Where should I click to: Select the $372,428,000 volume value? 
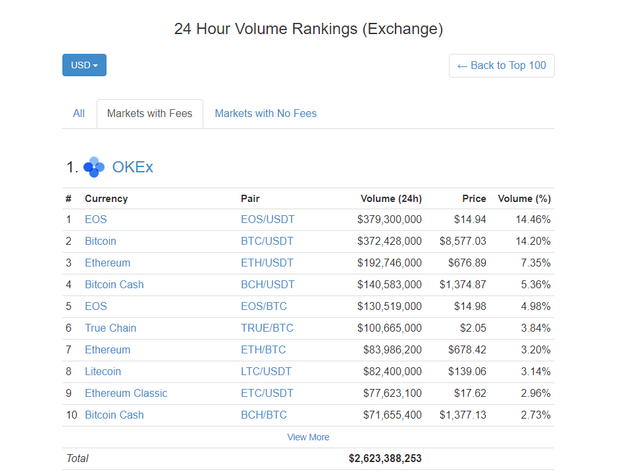click(389, 241)
